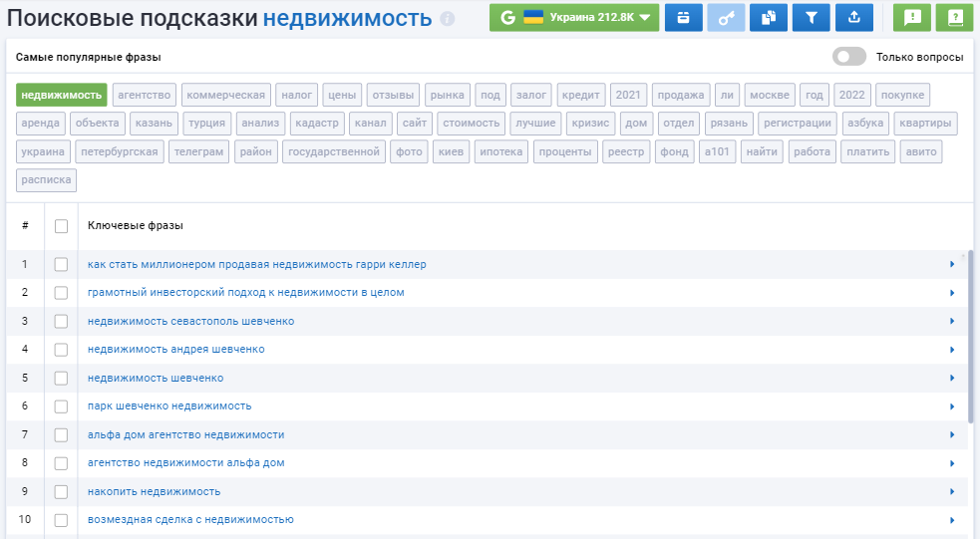980x539 pixels.
Task: Toggle the Только вопросы switch
Action: coord(848,57)
